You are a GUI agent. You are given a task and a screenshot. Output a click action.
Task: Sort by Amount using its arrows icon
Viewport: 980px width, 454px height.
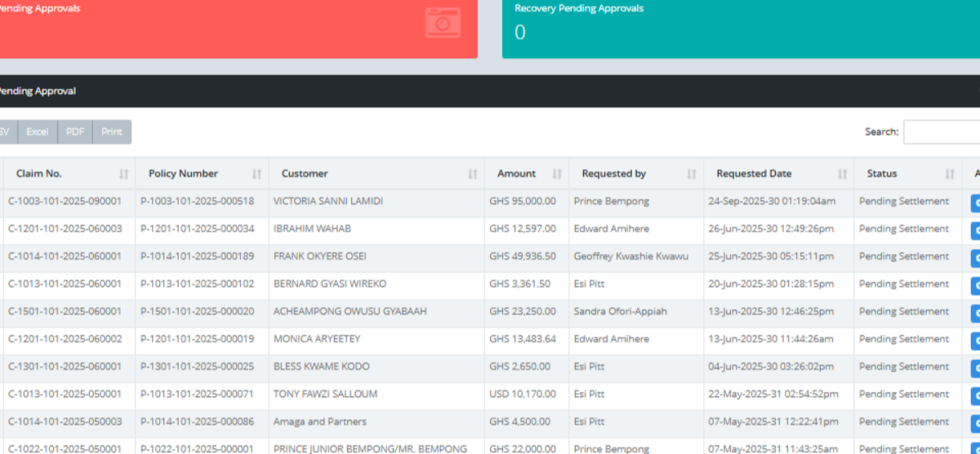(557, 174)
